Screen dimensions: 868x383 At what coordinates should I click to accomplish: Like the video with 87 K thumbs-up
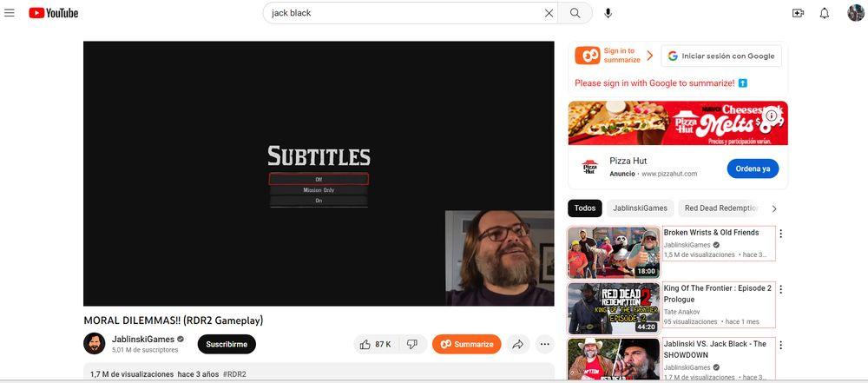click(x=375, y=344)
